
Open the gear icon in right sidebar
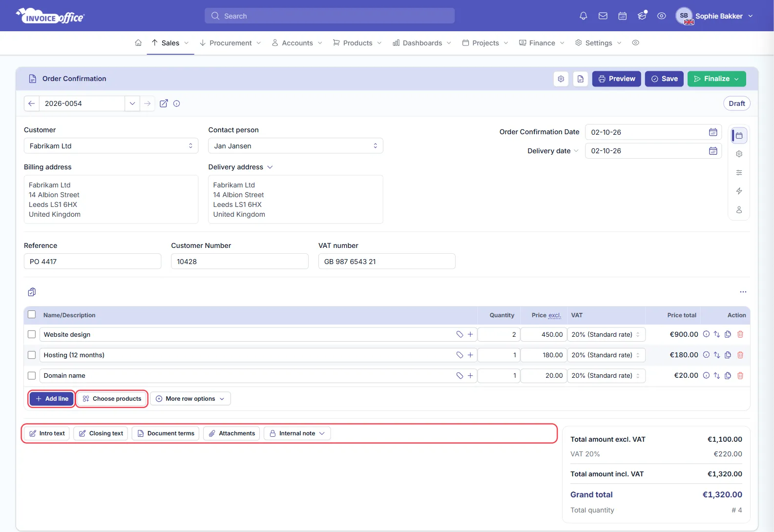tap(739, 154)
